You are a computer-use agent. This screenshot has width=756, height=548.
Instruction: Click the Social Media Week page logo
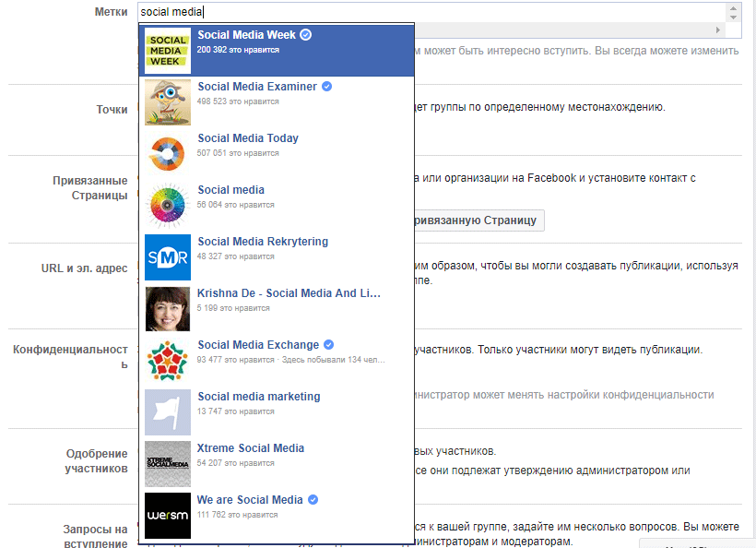pyautogui.click(x=167, y=51)
